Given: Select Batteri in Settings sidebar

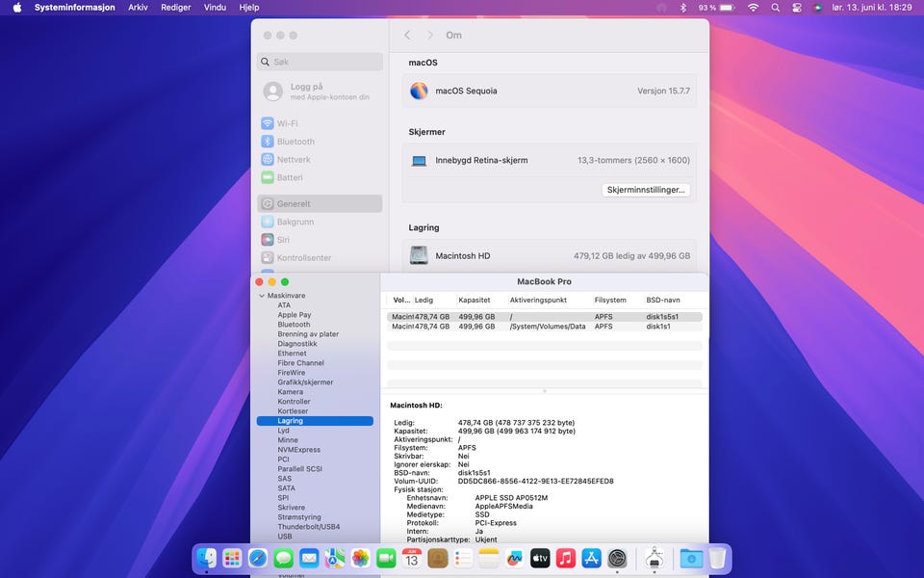Looking at the screenshot, I should tap(320, 177).
